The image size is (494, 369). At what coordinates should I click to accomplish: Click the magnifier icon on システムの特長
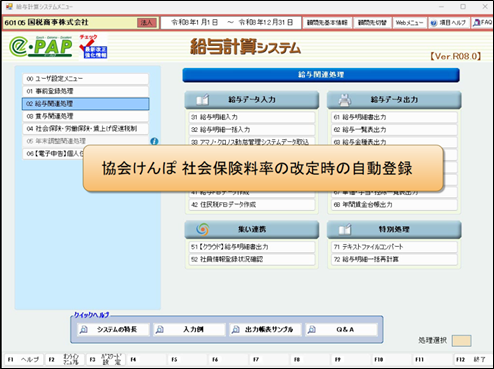coord(84,329)
